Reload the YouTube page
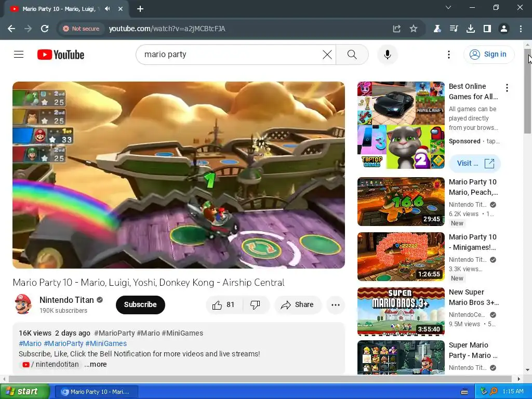Image resolution: width=532 pixels, height=399 pixels. tap(45, 29)
